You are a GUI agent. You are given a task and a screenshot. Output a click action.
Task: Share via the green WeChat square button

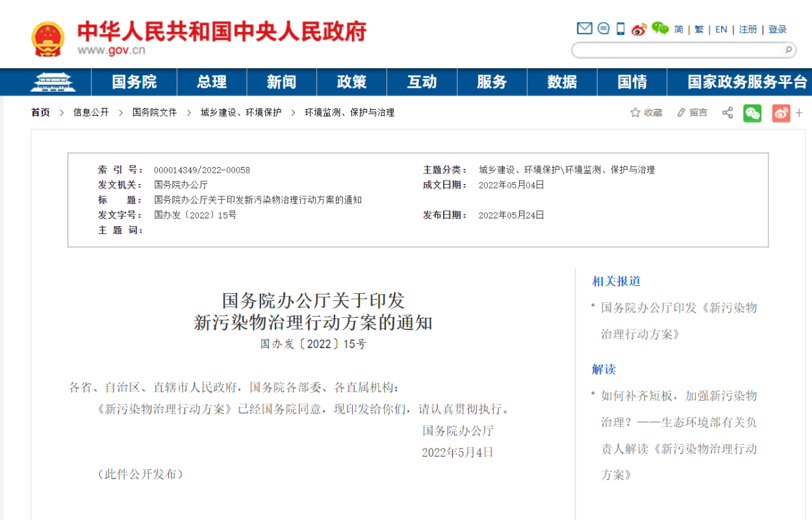[x=752, y=112]
